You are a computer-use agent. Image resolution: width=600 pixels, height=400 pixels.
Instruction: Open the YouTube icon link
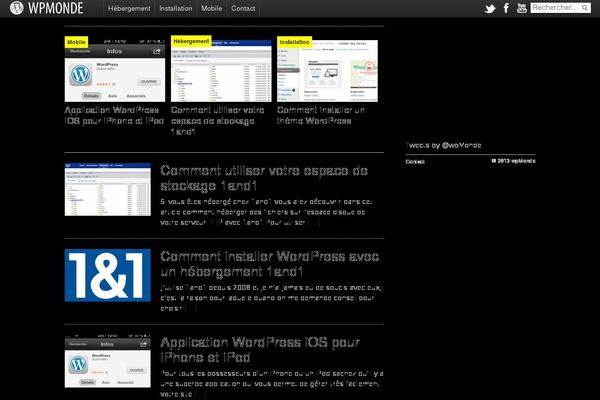tap(522, 8)
